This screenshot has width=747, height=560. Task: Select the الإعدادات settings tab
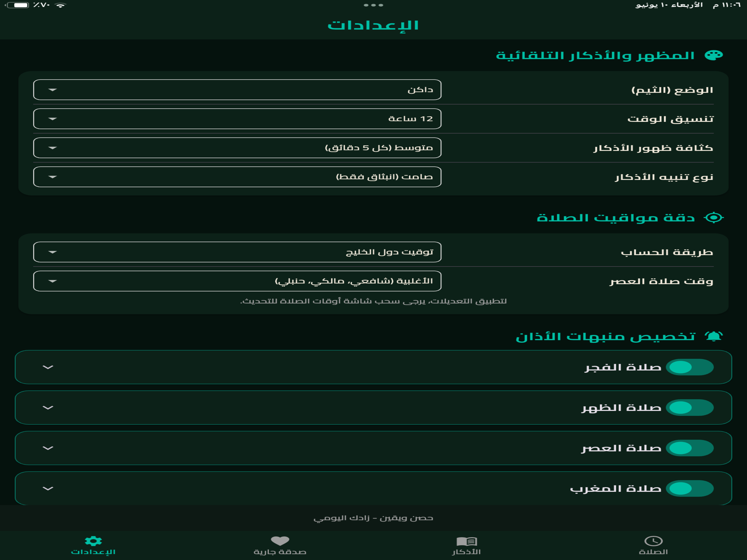tap(93, 546)
